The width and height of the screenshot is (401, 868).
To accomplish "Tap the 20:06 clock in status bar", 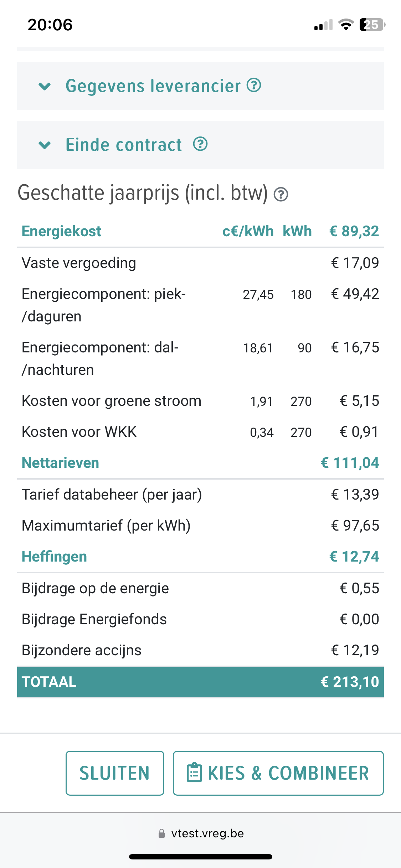I will click(50, 25).
